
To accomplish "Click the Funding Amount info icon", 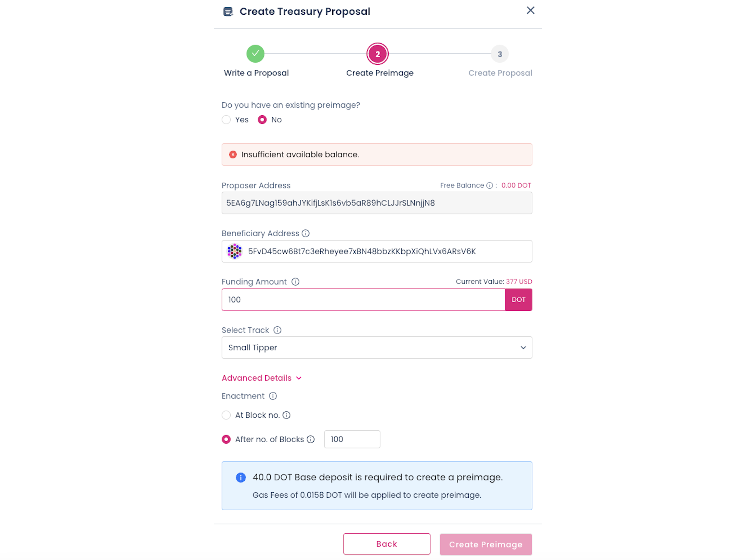I will [295, 281].
